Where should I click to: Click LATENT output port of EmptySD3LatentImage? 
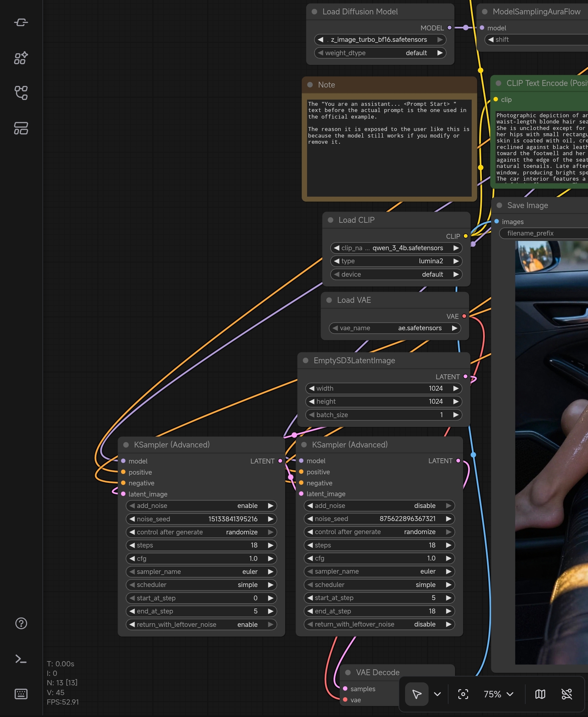tap(465, 377)
